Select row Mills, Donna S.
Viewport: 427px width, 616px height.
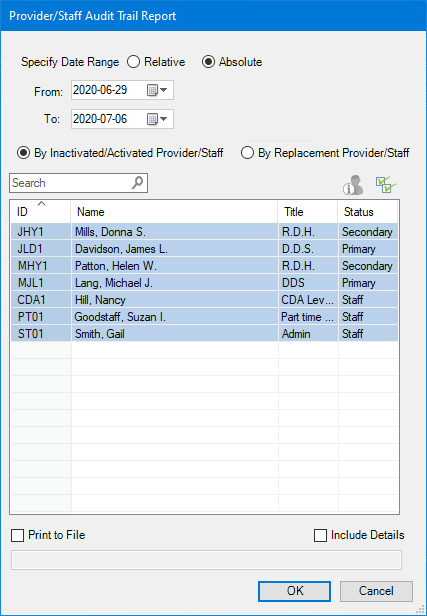[204, 232]
